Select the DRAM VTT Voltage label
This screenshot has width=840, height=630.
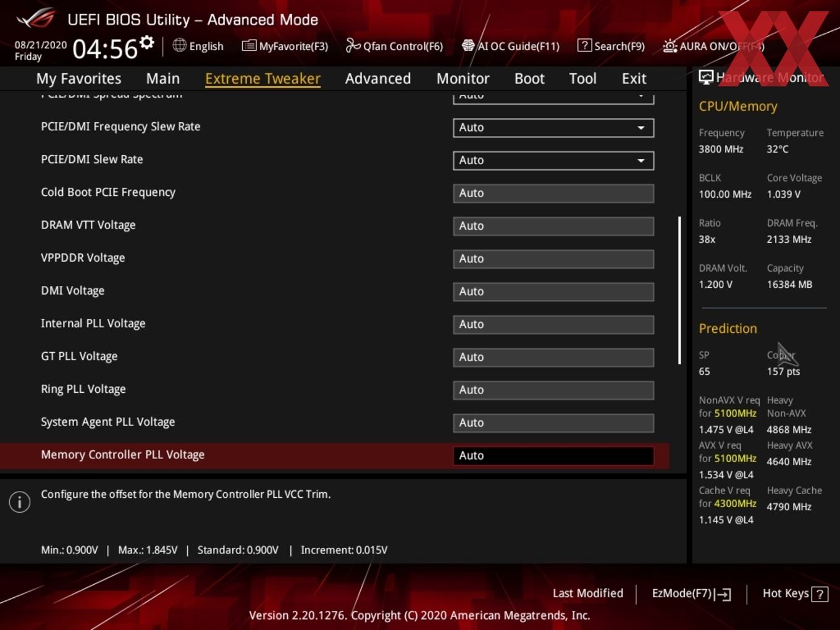pos(88,225)
